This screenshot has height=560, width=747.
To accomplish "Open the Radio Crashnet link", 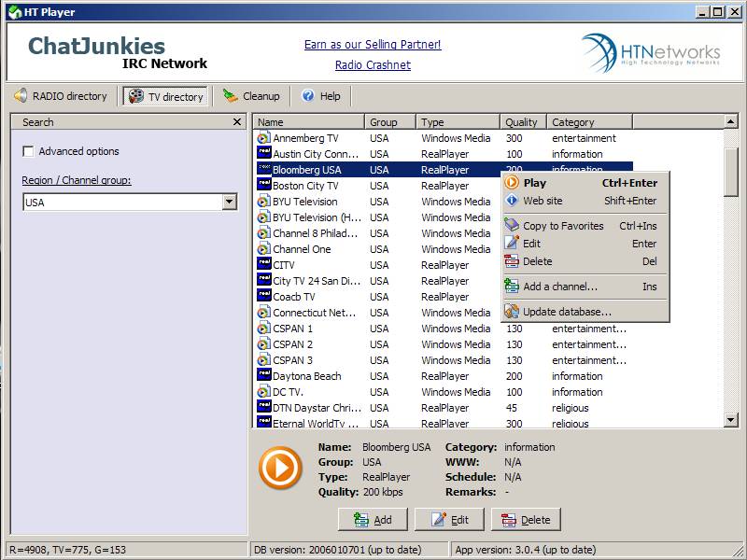I will click(x=373, y=64).
